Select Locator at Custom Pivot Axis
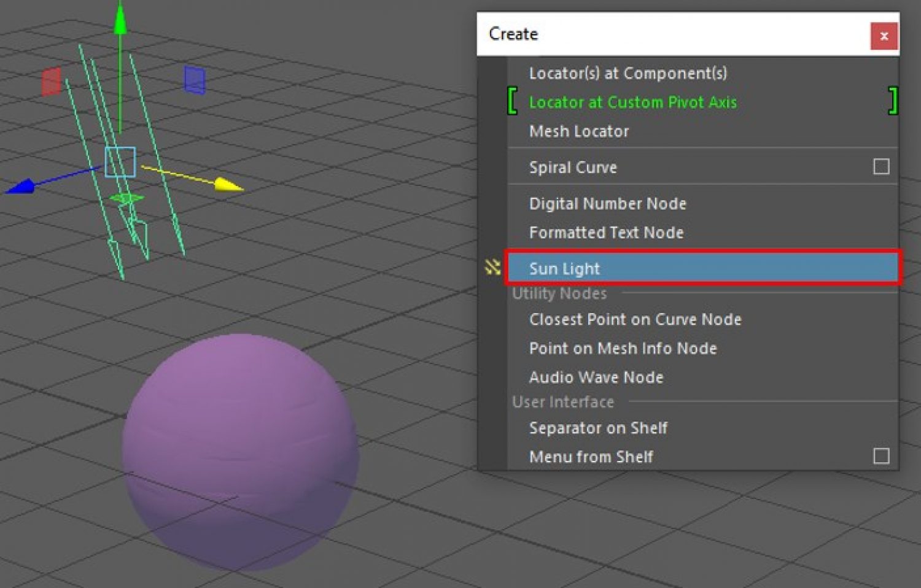This screenshot has height=588, width=921. 632,102
